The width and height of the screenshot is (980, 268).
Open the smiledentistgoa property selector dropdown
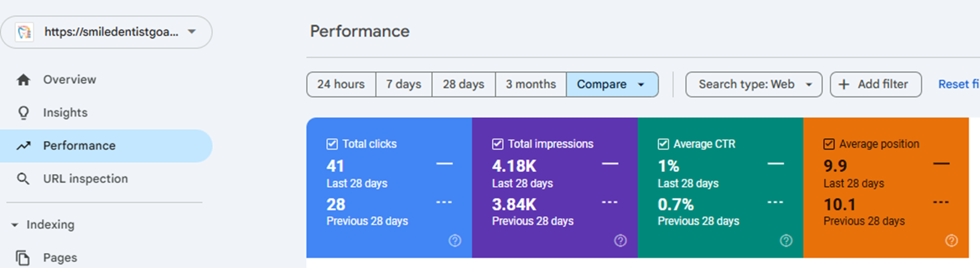(106, 32)
